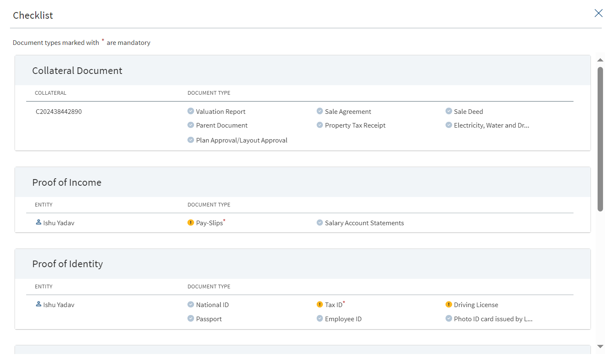Click the scrollbar up arrow

(600, 60)
